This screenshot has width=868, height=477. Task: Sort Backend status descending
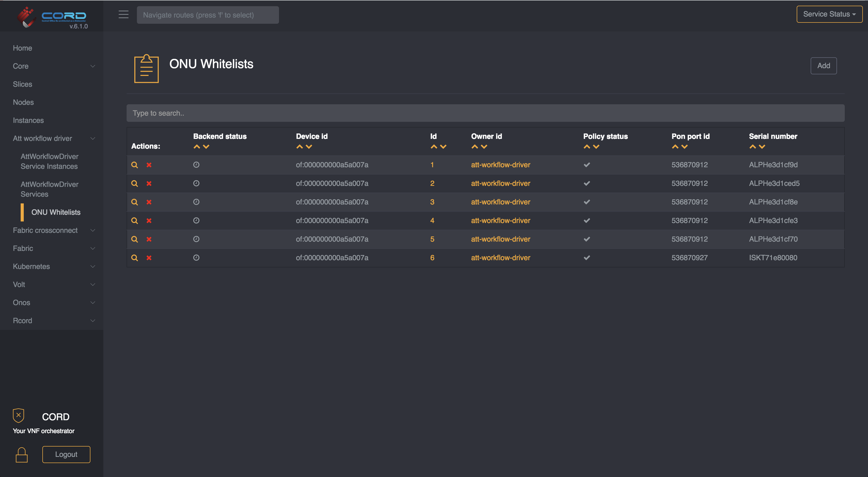[x=206, y=146]
